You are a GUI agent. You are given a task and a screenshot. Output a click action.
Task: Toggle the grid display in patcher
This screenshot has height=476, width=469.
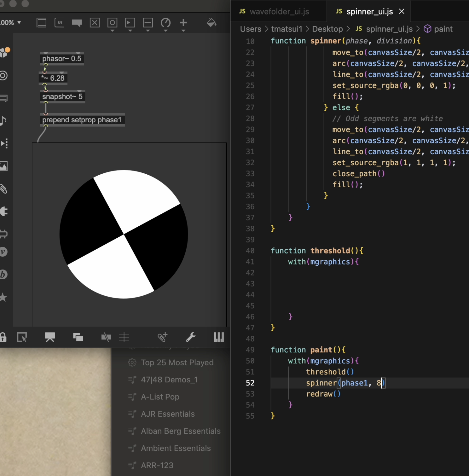(x=124, y=337)
